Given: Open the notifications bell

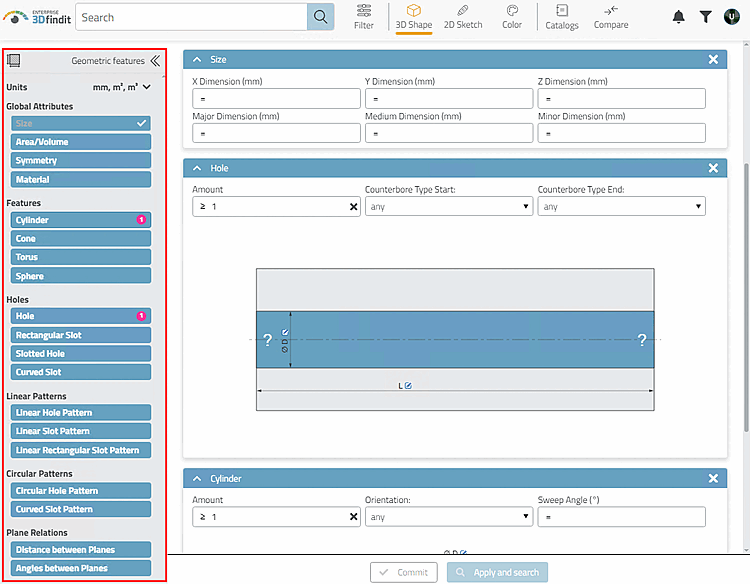Looking at the screenshot, I should point(678,17).
